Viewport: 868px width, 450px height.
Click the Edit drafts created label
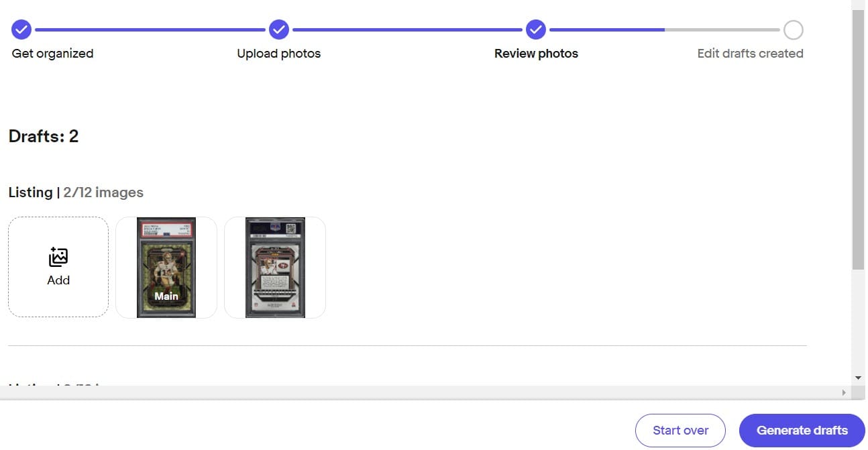750,54
